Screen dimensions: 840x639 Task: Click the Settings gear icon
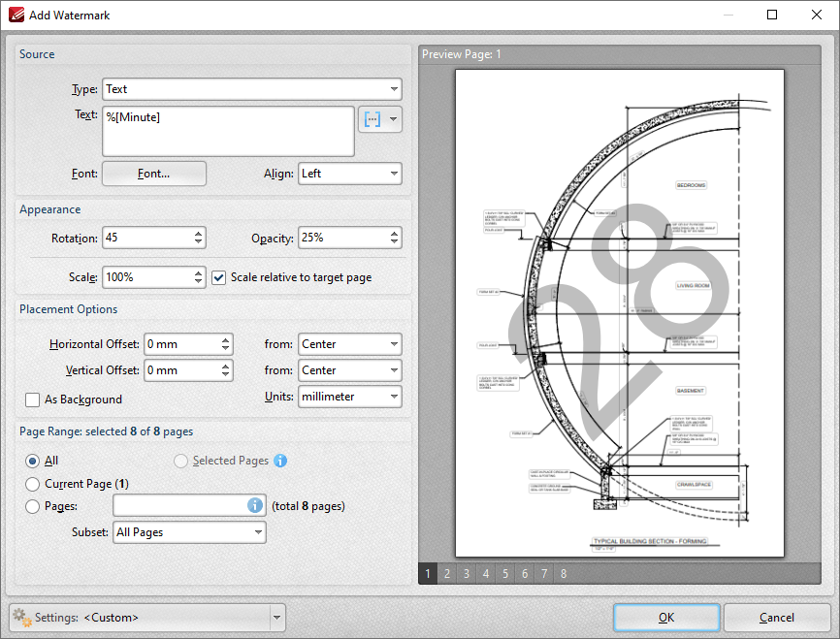tap(22, 617)
